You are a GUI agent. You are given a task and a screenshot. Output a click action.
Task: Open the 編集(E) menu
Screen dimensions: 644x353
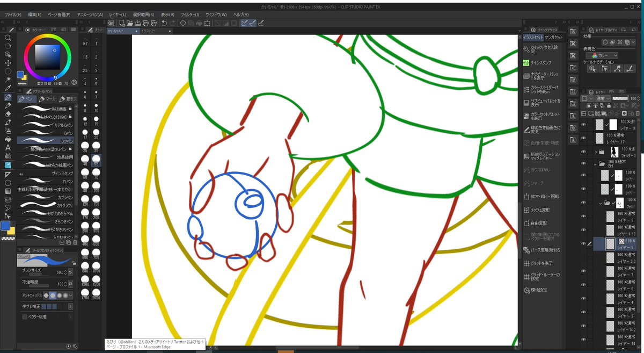[34, 15]
